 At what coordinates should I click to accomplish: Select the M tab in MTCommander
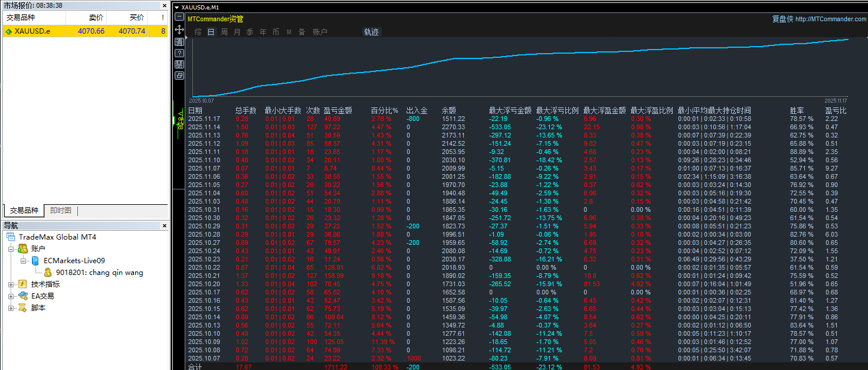(x=289, y=32)
